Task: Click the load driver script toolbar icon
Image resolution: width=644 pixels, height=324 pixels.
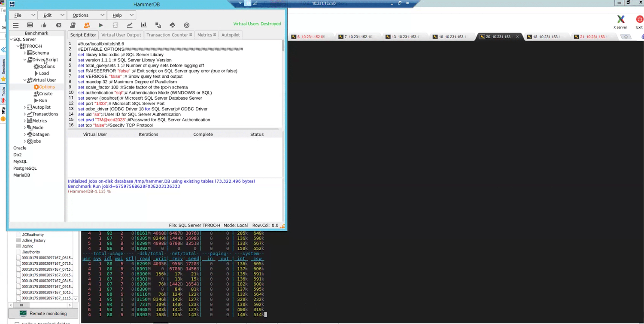Action: [73, 25]
